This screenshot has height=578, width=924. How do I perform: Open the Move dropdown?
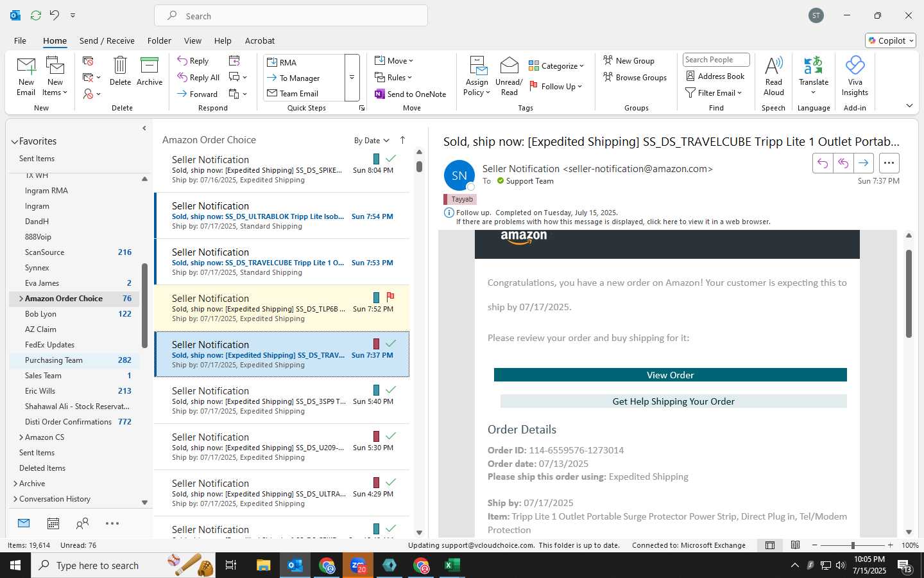pos(394,60)
